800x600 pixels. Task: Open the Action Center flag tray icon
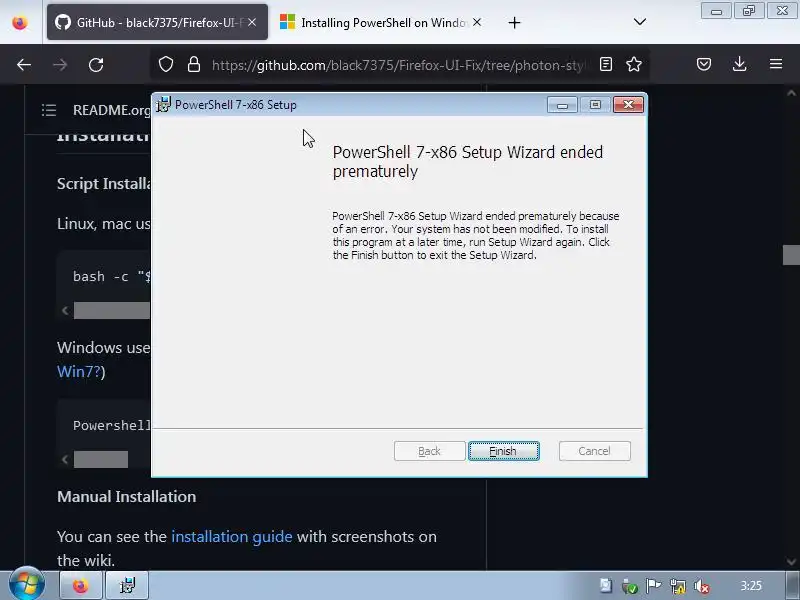click(x=653, y=586)
